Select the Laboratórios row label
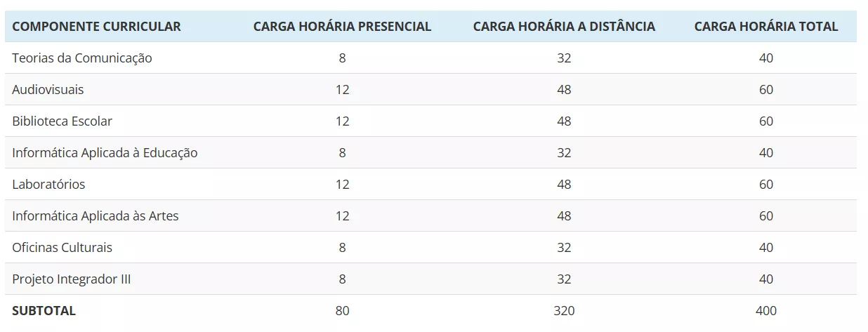 click(x=48, y=185)
